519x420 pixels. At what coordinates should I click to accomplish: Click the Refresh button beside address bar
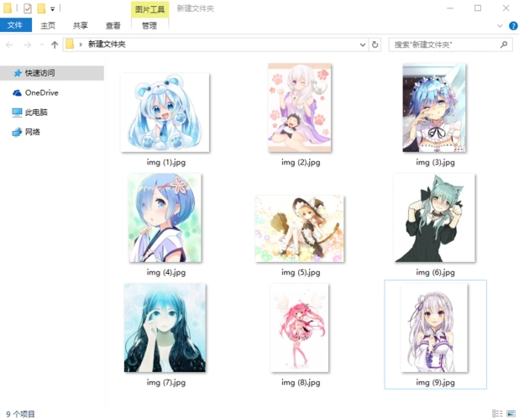[x=375, y=45]
